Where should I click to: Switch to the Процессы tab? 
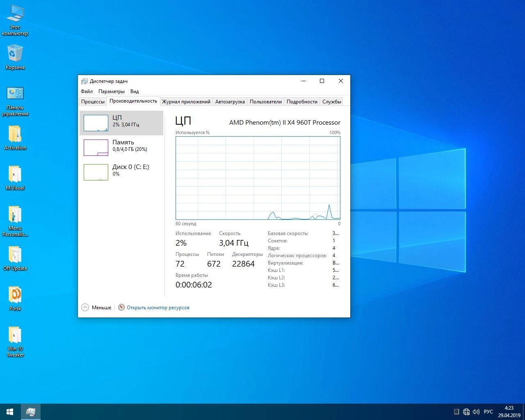[93, 102]
